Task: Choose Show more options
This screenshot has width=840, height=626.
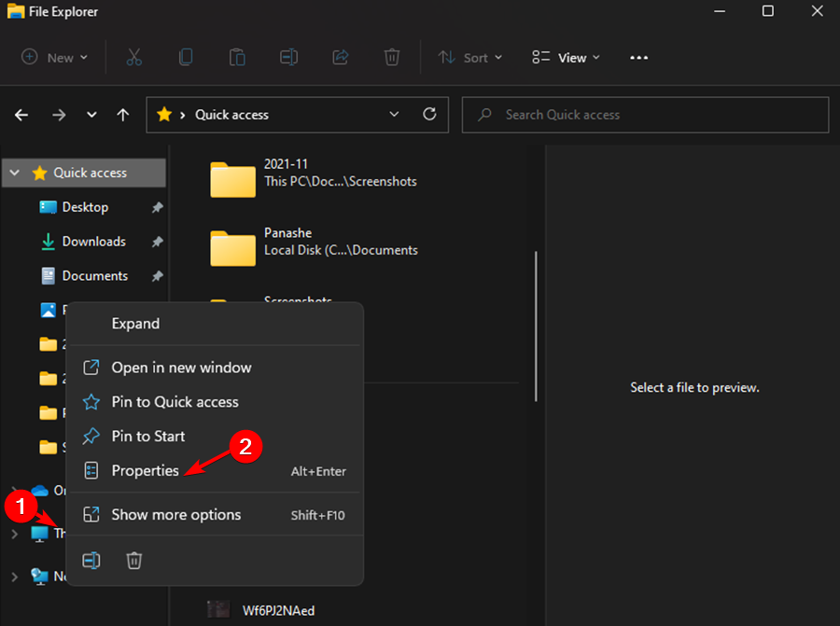Action: [215, 515]
